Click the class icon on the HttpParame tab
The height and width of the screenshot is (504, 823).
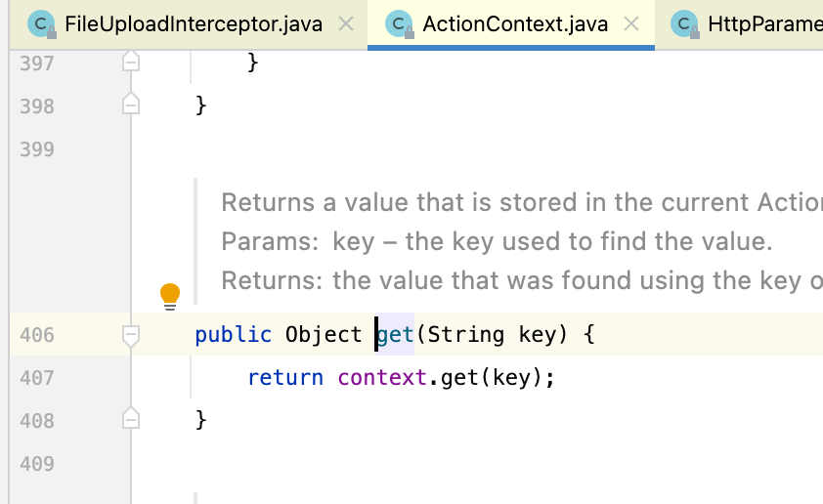click(x=687, y=23)
